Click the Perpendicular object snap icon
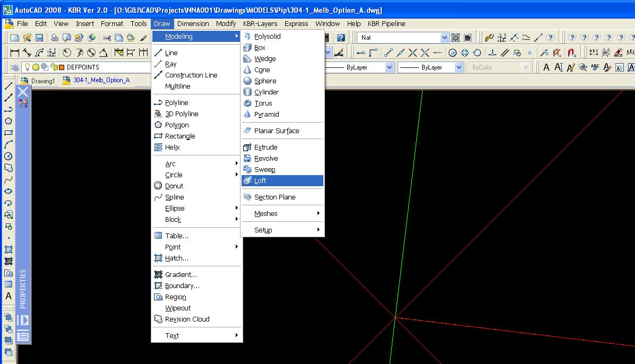This screenshot has height=364, width=635. tap(493, 53)
